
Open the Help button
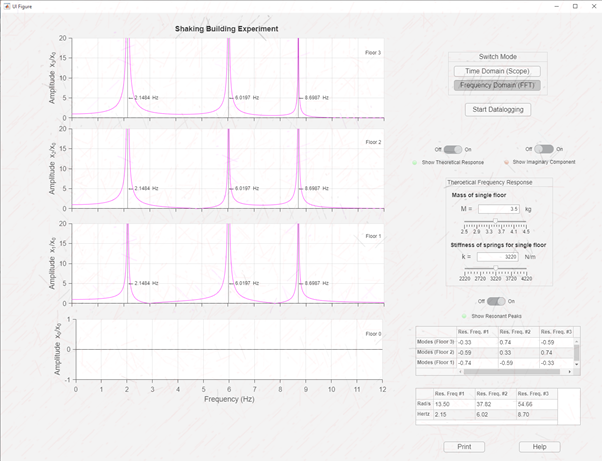(539, 447)
